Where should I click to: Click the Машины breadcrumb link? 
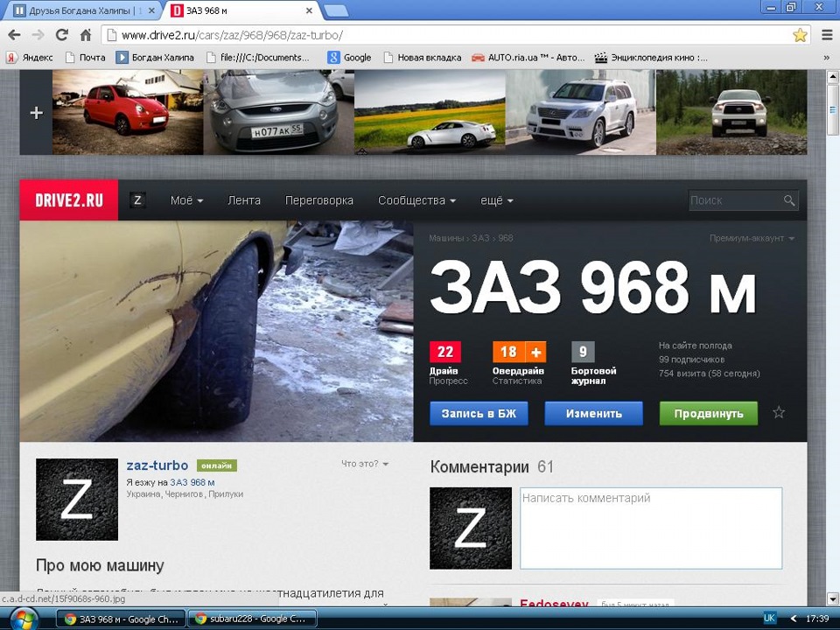tap(446, 238)
